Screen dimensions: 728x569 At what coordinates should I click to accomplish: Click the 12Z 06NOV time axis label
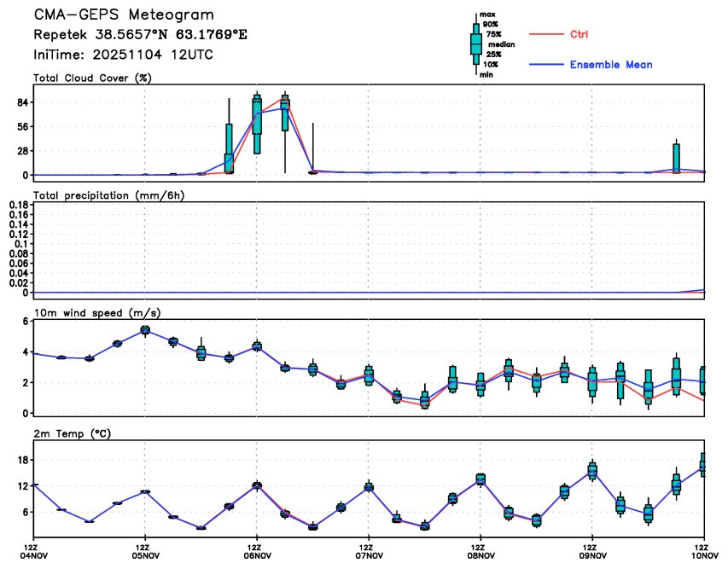pyautogui.click(x=256, y=550)
